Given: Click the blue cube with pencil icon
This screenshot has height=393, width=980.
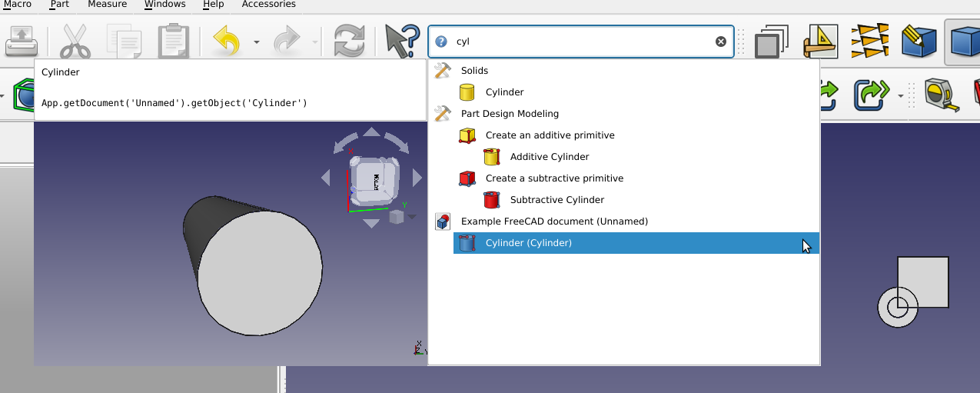Looking at the screenshot, I should [919, 42].
